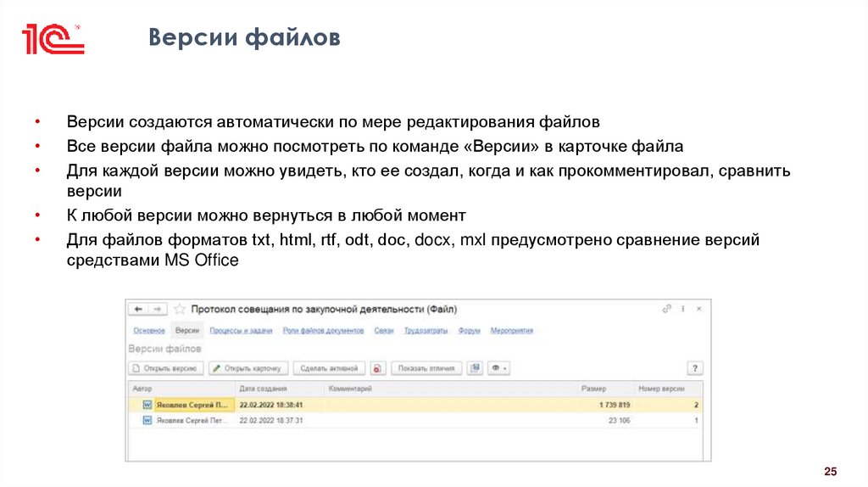Viewport: 868px width, 487px height.
Task: Click the slide title Версии файлов
Action: (x=244, y=37)
